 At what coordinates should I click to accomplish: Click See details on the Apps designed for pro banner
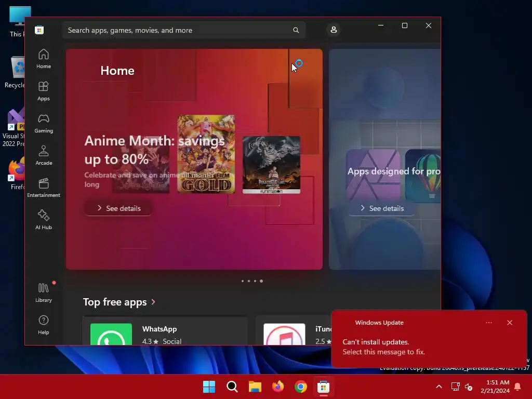(x=381, y=208)
